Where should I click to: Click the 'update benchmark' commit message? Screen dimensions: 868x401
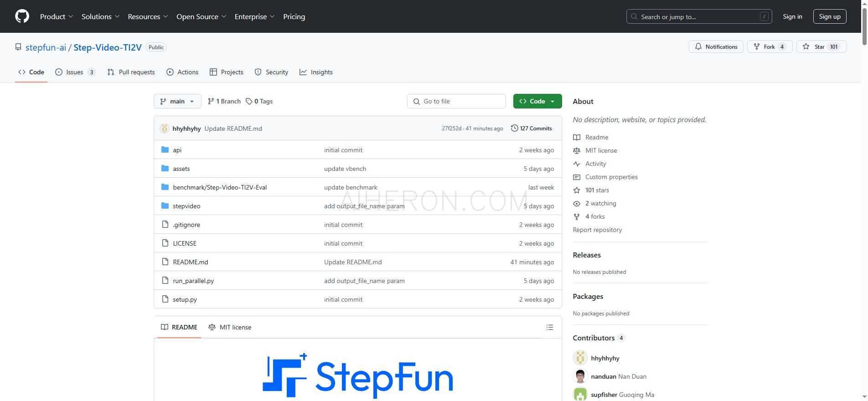pos(351,187)
